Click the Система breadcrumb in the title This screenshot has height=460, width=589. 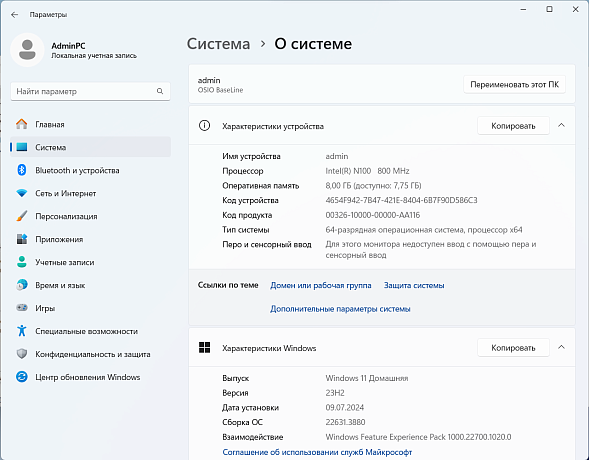(x=218, y=44)
